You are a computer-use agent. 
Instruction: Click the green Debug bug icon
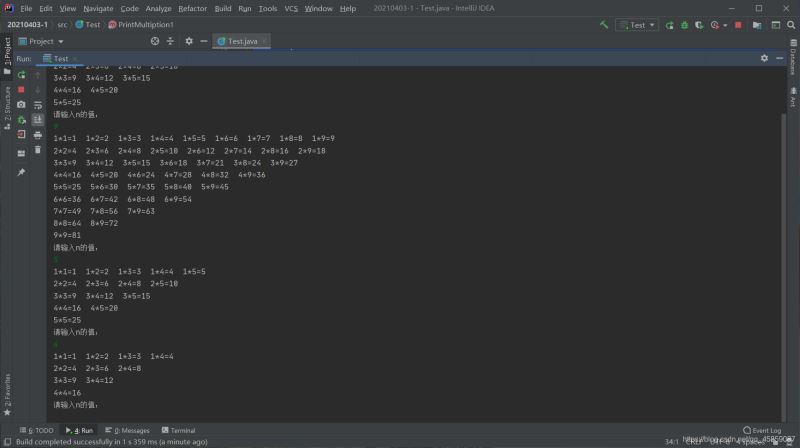pos(684,25)
